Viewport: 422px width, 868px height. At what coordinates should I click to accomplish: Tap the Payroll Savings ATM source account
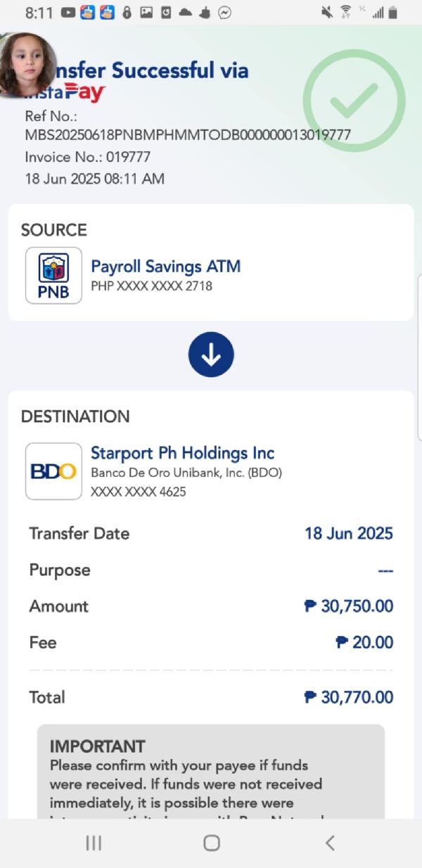pyautogui.click(x=166, y=267)
